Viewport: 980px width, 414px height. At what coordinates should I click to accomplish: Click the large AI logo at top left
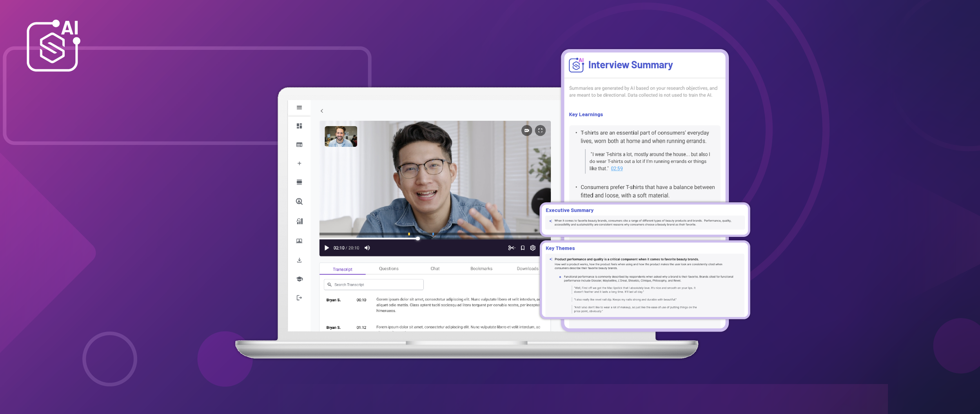[x=53, y=46]
